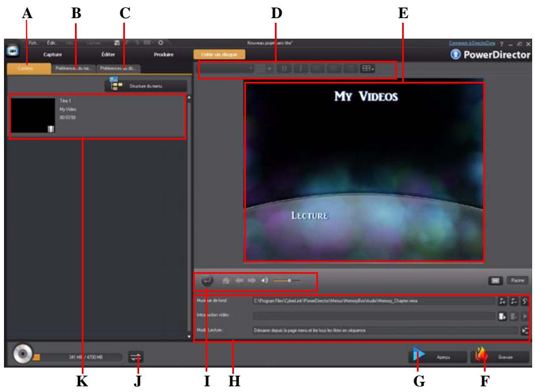This screenshot has width=535, height=392.
Task: Go to previous menu page arrow
Action: (x=239, y=281)
